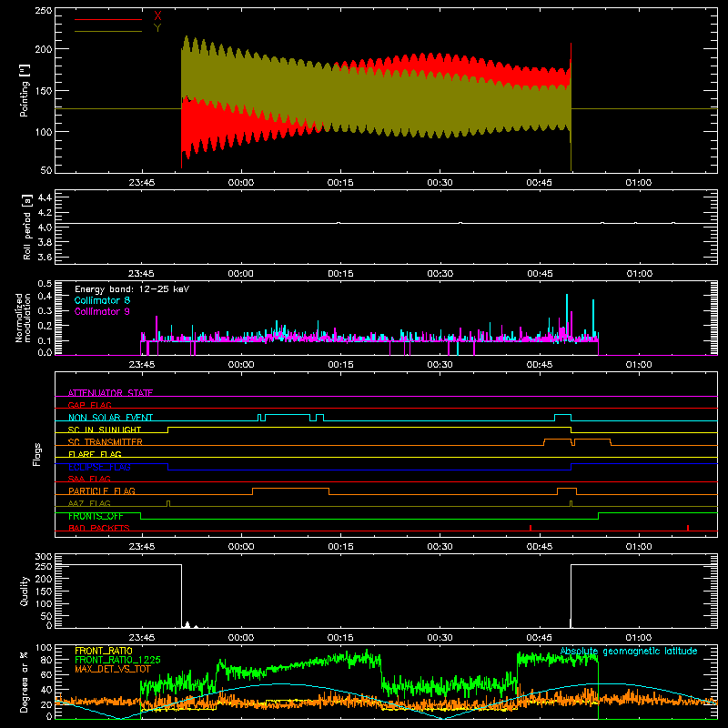
Task: Click the Normalized modulation axis title
Action: click(x=23, y=318)
